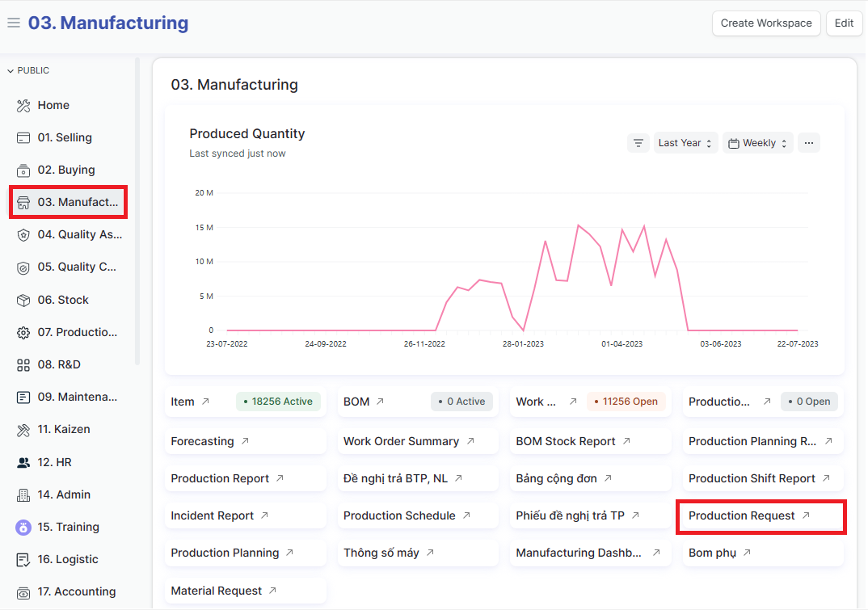Click the Training icon in sidebar
Screen dimensions: 868x610
coord(23,528)
